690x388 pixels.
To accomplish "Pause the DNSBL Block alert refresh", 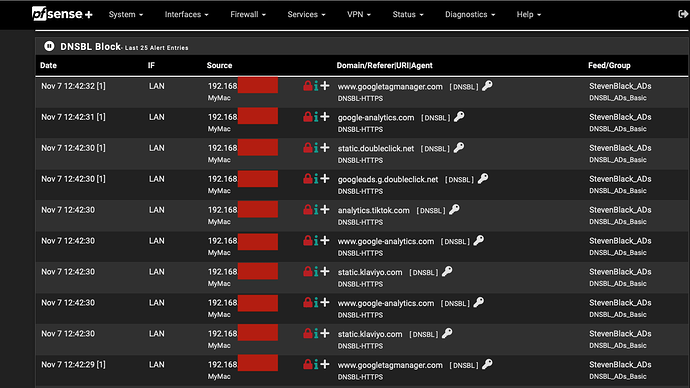I will [x=49, y=46].
